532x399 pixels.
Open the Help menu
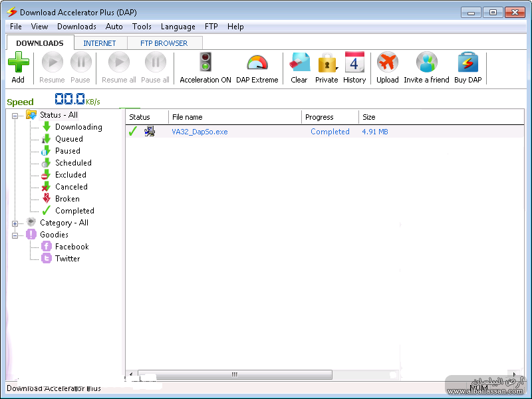[235, 27]
